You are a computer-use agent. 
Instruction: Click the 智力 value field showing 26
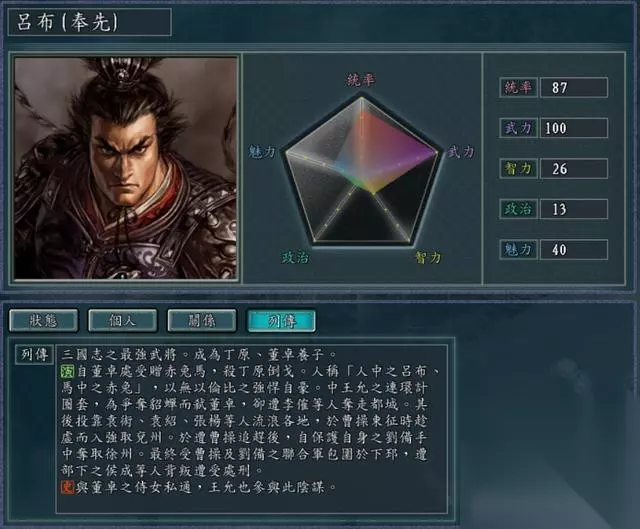pyautogui.click(x=574, y=169)
